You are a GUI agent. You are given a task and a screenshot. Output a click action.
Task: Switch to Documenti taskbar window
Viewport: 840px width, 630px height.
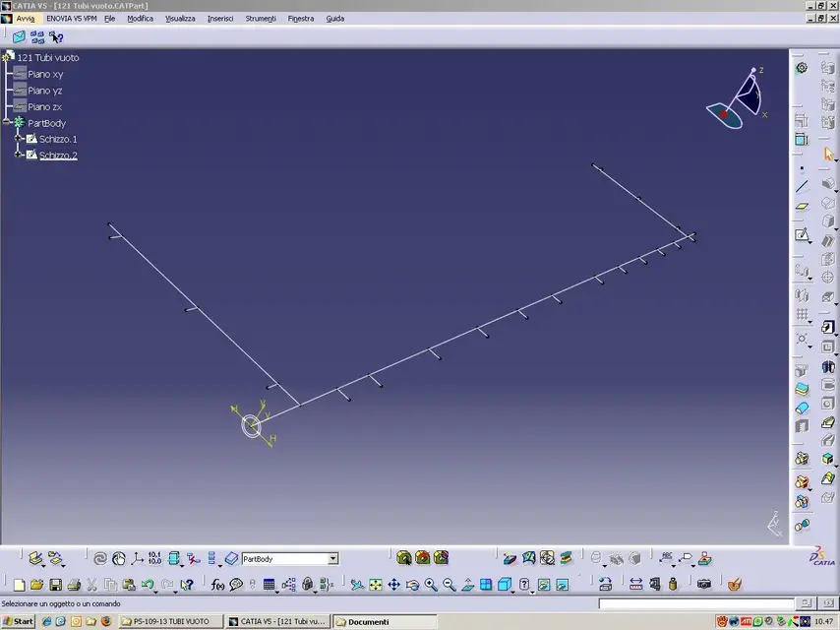385,621
